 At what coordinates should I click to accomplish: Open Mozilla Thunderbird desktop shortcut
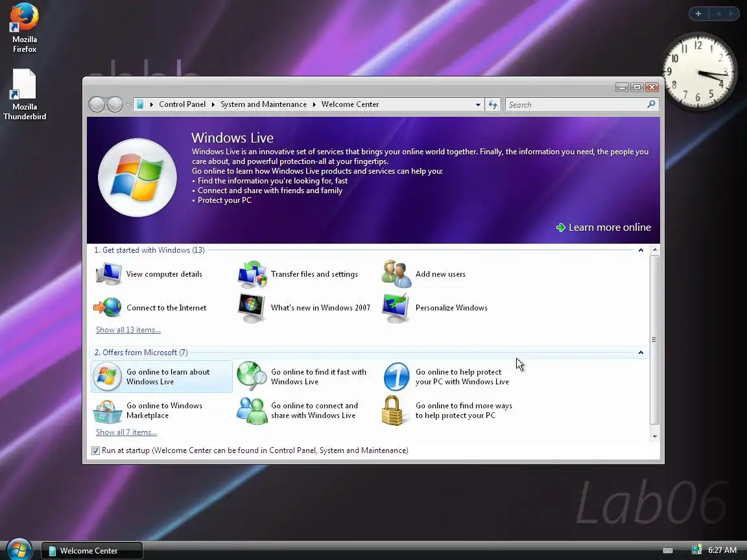24,95
